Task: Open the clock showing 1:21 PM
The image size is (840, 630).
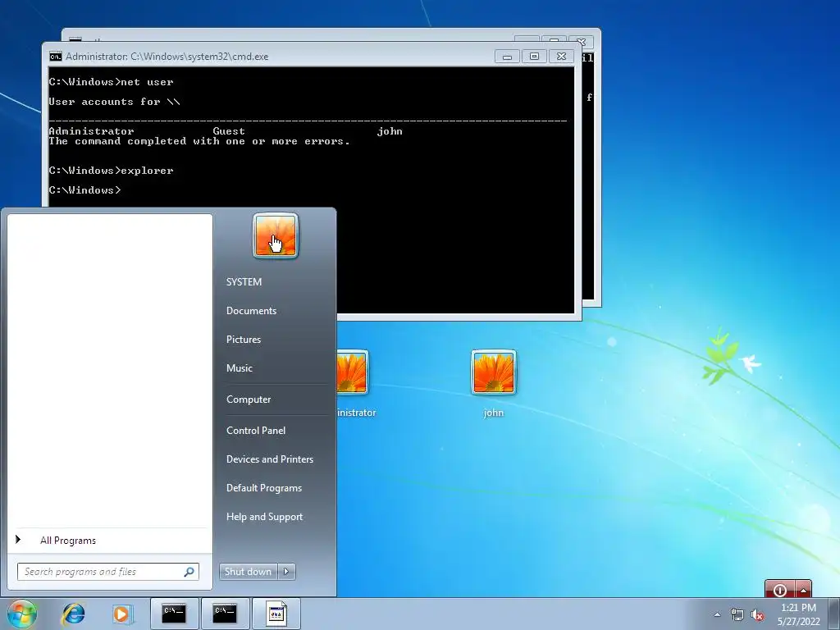Action: coord(798,614)
